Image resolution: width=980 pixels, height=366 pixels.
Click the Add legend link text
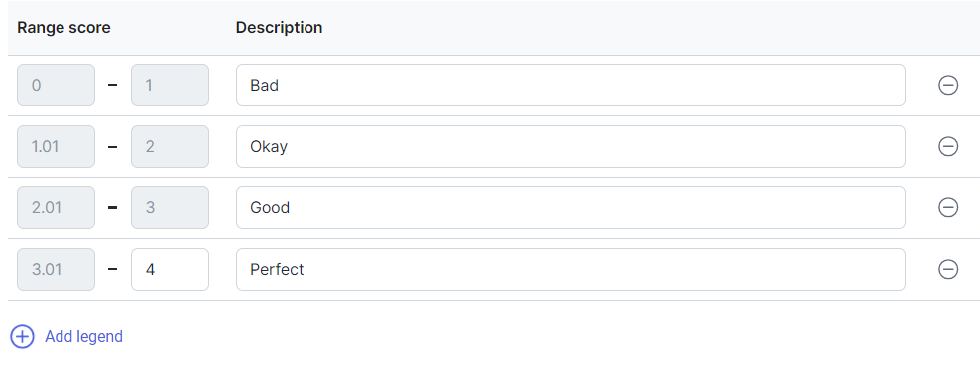coord(83,336)
